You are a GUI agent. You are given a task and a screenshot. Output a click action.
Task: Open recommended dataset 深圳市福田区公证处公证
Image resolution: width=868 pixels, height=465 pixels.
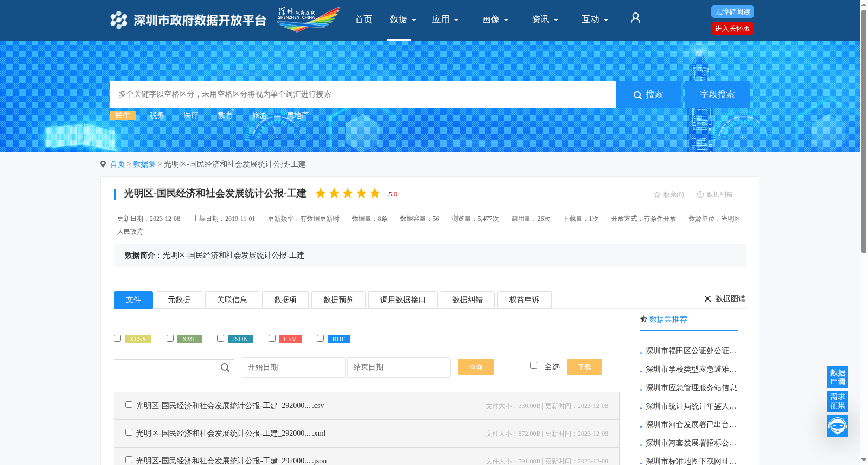(x=691, y=351)
